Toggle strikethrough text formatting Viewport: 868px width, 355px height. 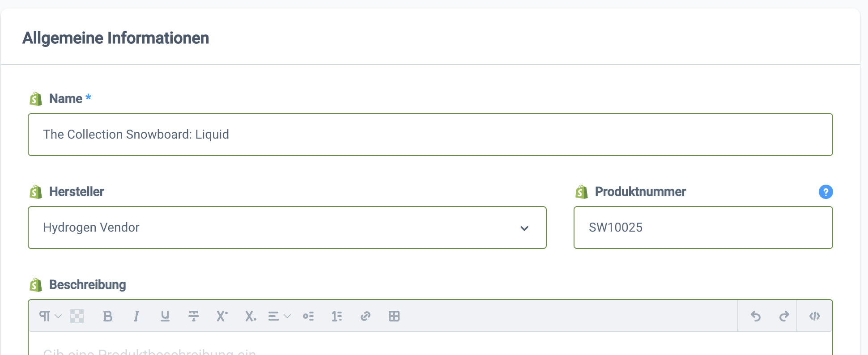[193, 316]
